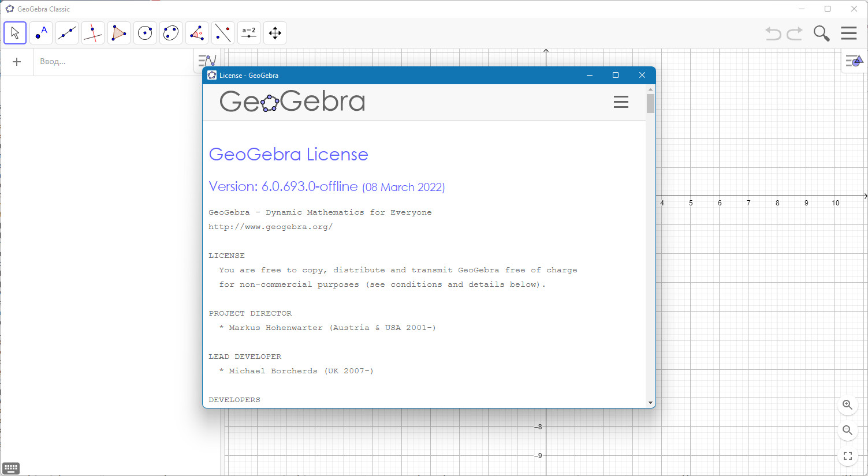Click the License window title bar icon

(x=212, y=75)
